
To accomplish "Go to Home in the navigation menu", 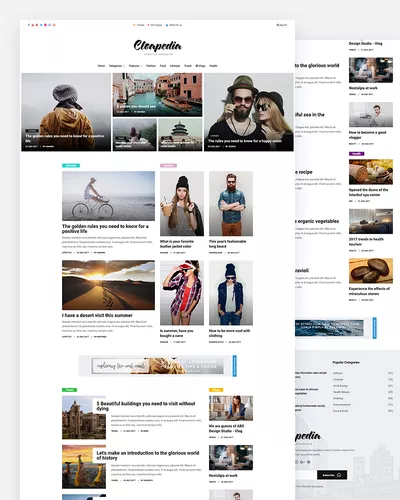I will pos(101,66).
